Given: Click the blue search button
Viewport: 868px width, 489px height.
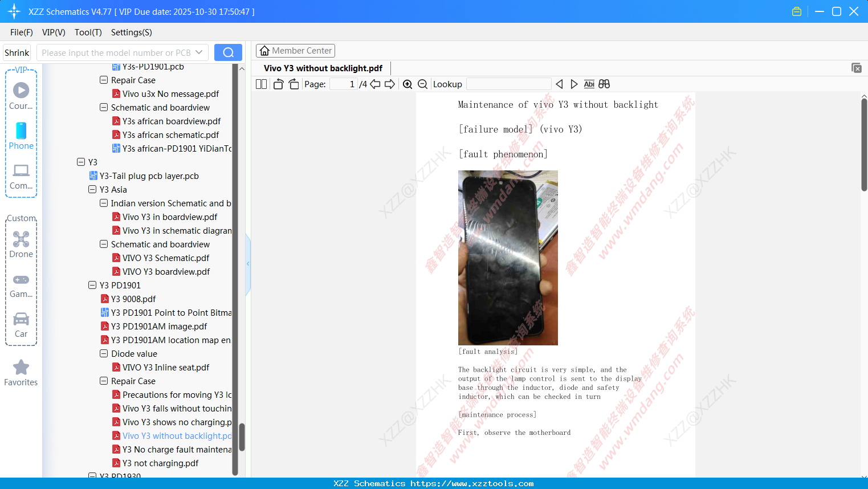Looking at the screenshot, I should 228,52.
